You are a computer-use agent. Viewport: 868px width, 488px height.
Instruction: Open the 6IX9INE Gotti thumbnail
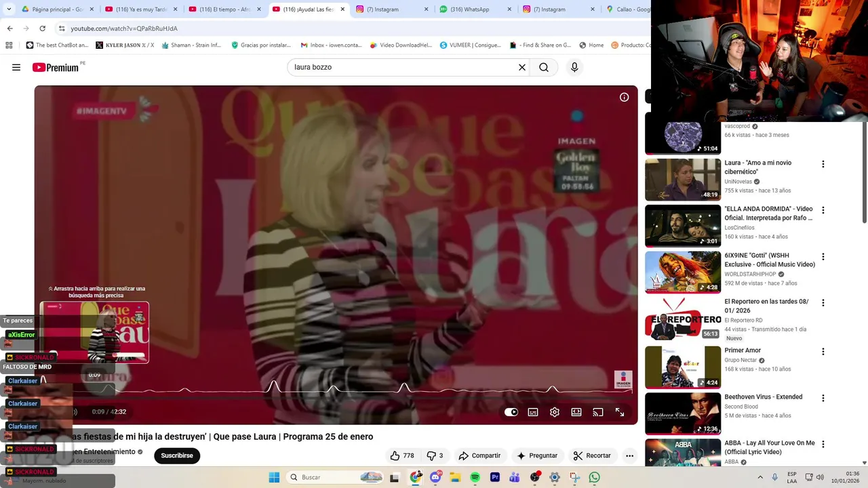[683, 272]
